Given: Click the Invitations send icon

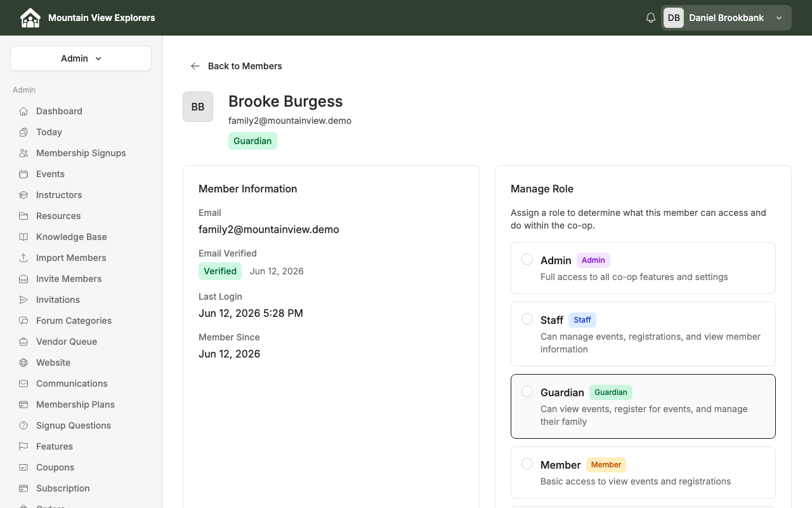Looking at the screenshot, I should (23, 300).
